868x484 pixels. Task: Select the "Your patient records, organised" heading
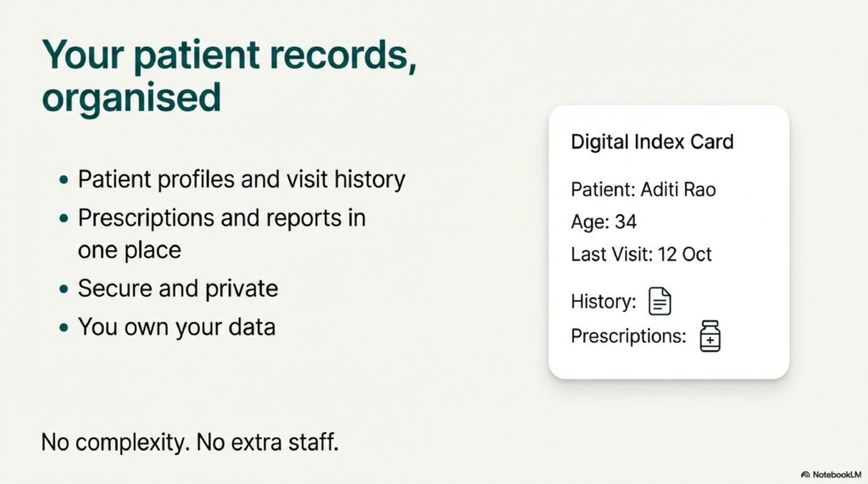pos(229,76)
